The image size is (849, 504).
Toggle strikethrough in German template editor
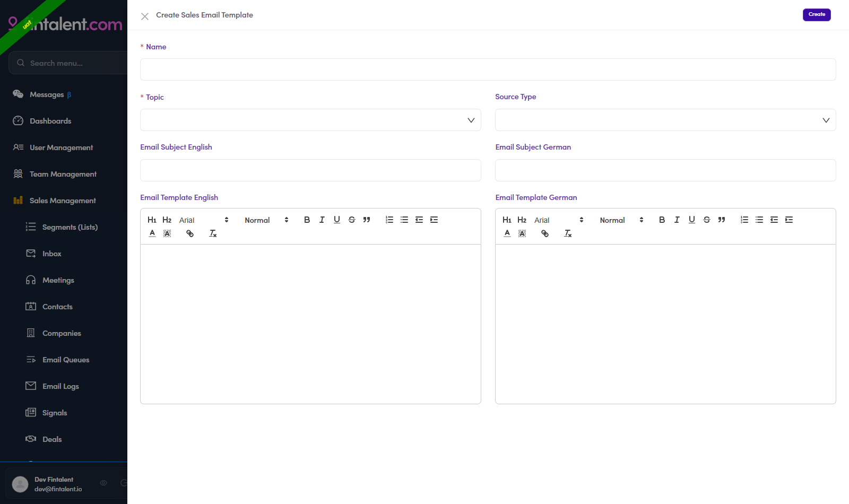[706, 220]
